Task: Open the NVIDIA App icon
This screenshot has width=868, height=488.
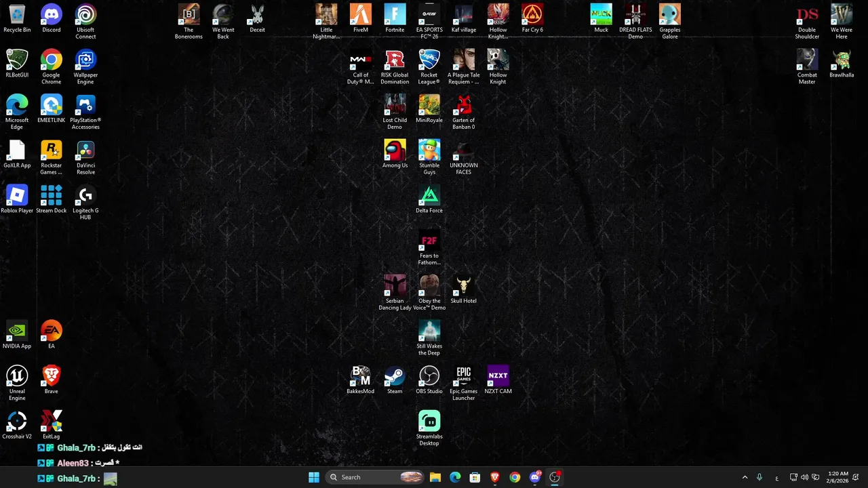Action: tap(17, 335)
